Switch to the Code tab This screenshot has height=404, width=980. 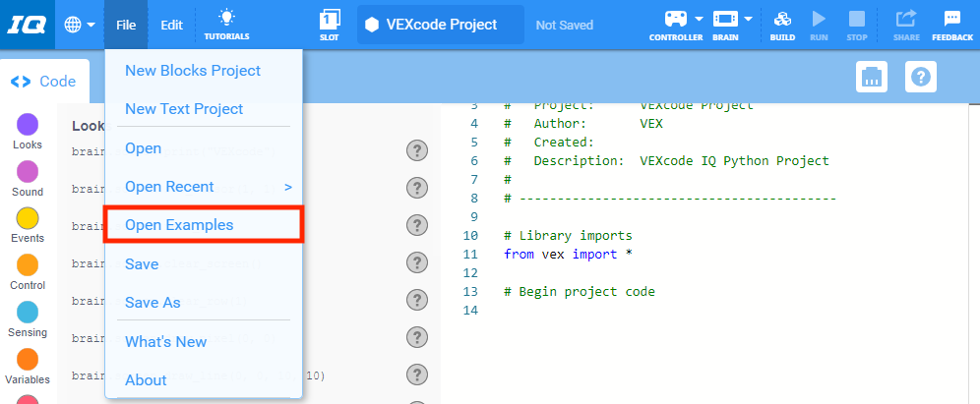[44, 82]
